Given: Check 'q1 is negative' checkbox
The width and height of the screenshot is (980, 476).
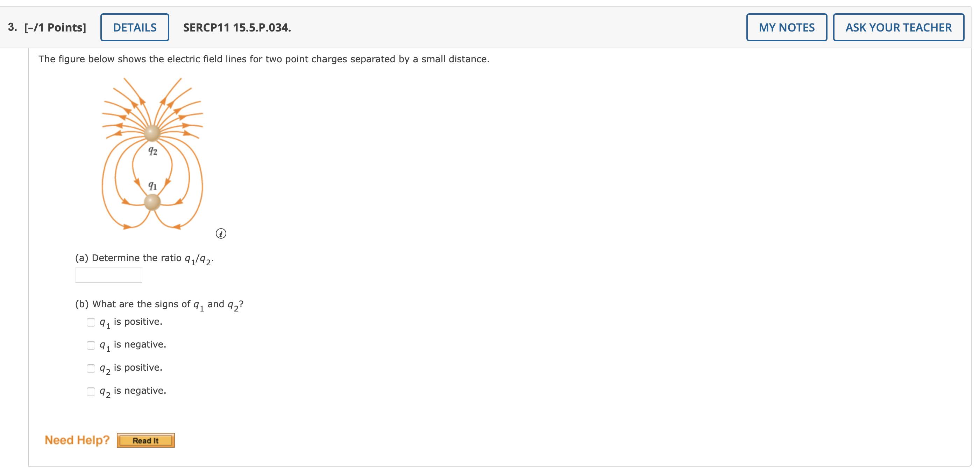Looking at the screenshot, I should [x=91, y=345].
